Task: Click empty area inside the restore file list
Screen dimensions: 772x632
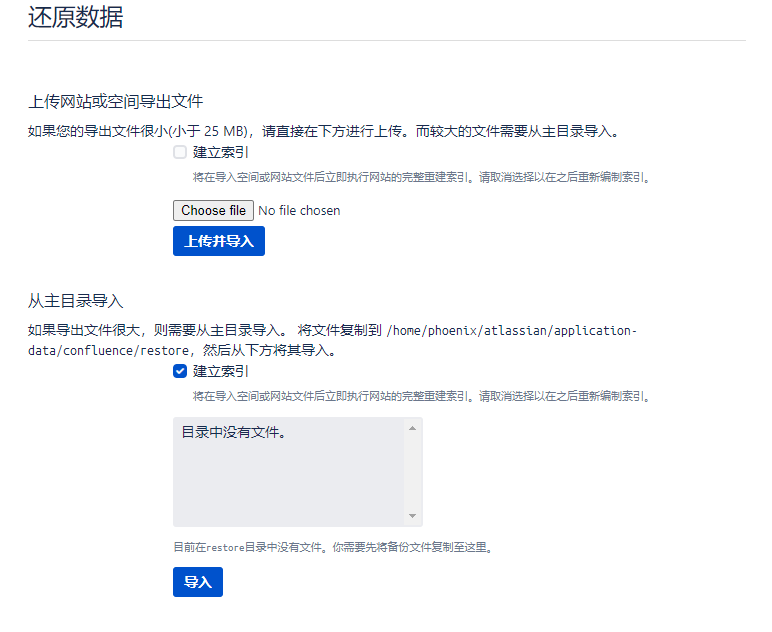Action: [290, 490]
